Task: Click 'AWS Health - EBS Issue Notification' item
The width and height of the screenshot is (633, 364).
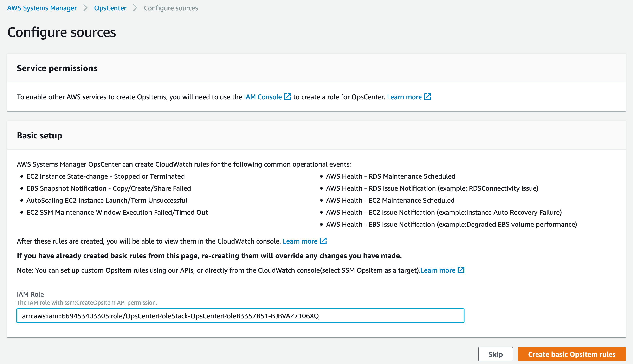Action: 451,225
